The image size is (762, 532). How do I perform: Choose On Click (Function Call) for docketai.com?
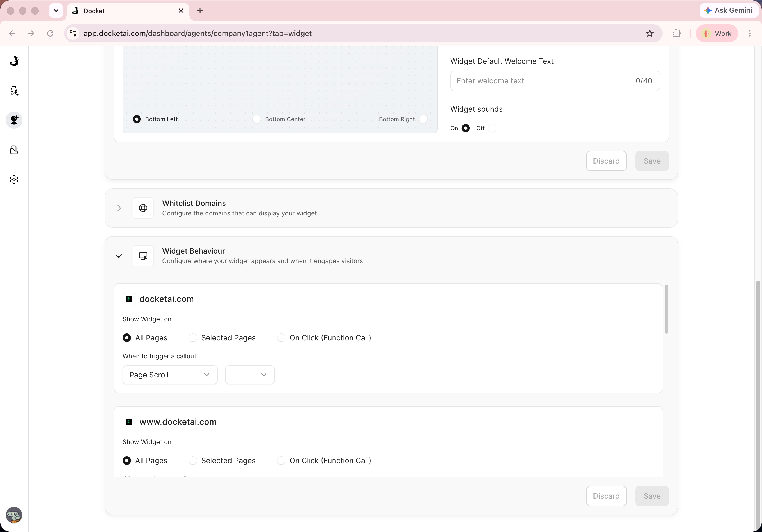coord(281,338)
